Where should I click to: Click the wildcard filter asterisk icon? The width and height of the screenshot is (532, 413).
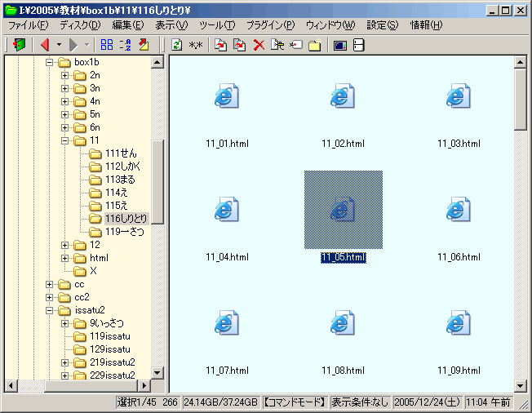coord(196,45)
